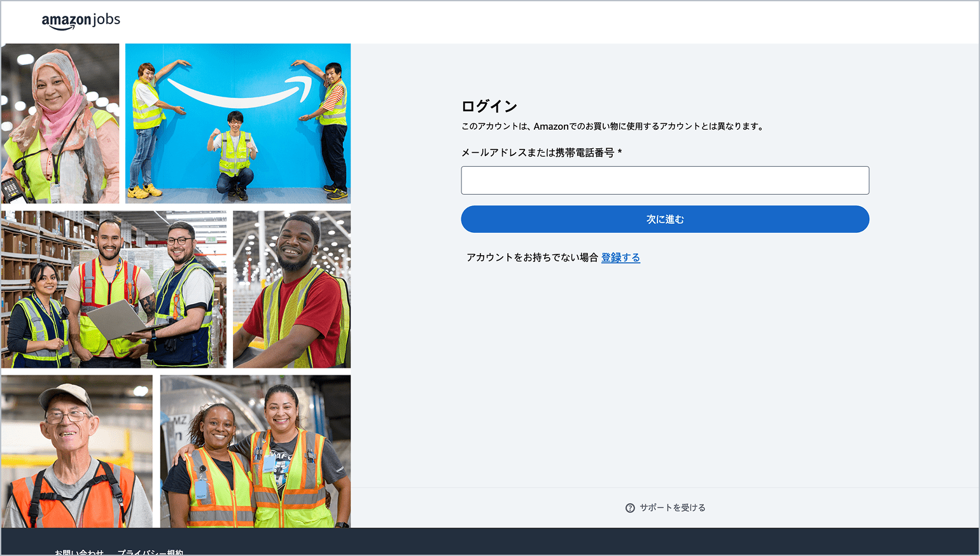The height and width of the screenshot is (556, 980).
Task: Click the メールアドレスまたは携帯電話番号 label
Action: coord(542,153)
